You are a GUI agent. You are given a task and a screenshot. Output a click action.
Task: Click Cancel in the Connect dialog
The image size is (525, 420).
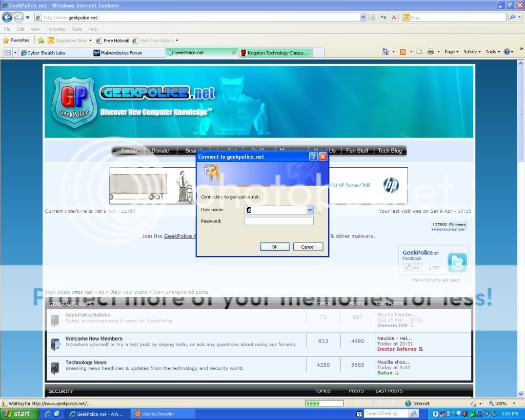pos(308,247)
